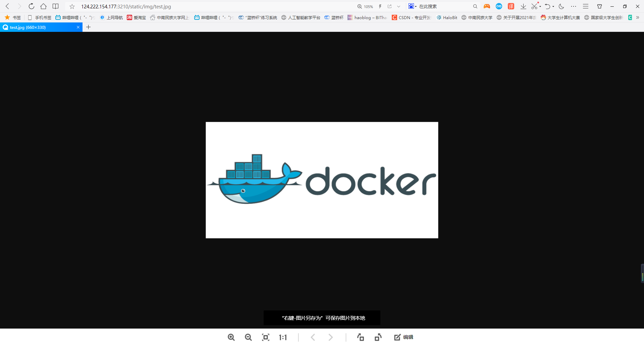The width and height of the screenshot is (644, 346).
Task: Open the 手机书签 mobile bookmarks
Action: [40, 17]
